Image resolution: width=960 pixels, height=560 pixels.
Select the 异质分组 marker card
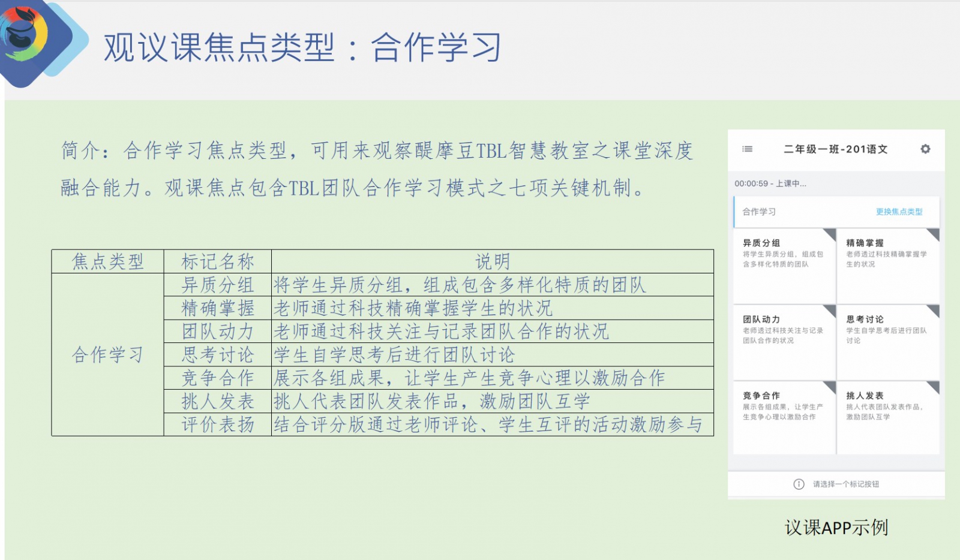click(784, 266)
